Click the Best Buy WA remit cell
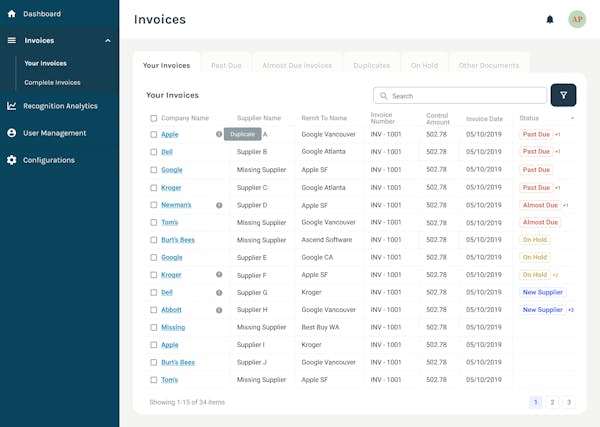 point(320,327)
